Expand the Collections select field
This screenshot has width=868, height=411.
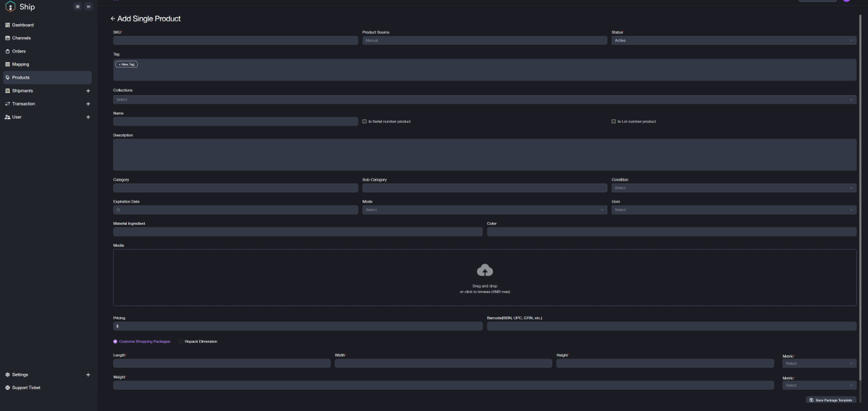pyautogui.click(x=484, y=99)
